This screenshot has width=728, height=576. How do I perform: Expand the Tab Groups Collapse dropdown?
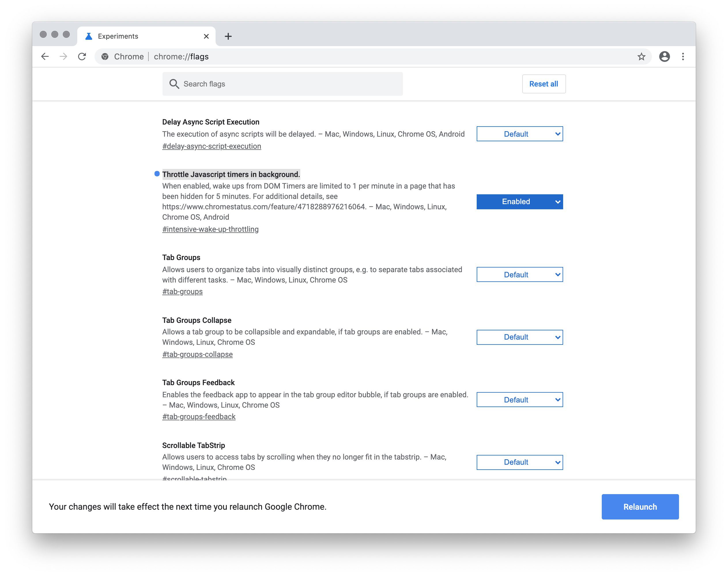point(519,337)
